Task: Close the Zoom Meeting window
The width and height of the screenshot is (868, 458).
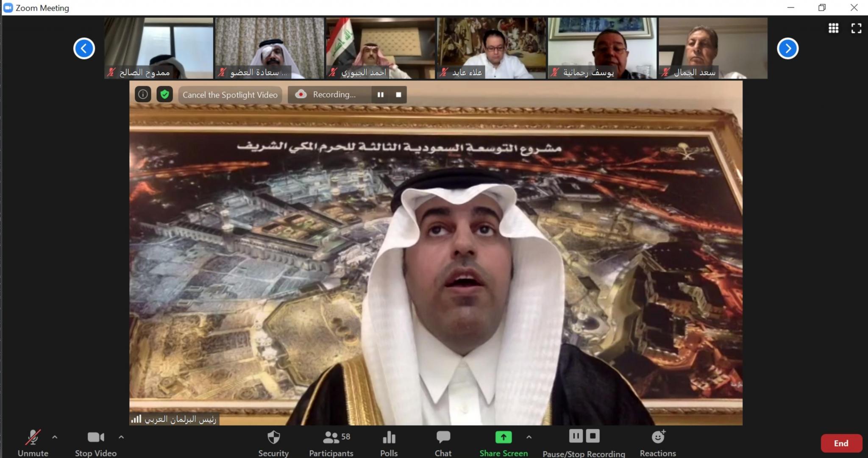Action: click(854, 8)
